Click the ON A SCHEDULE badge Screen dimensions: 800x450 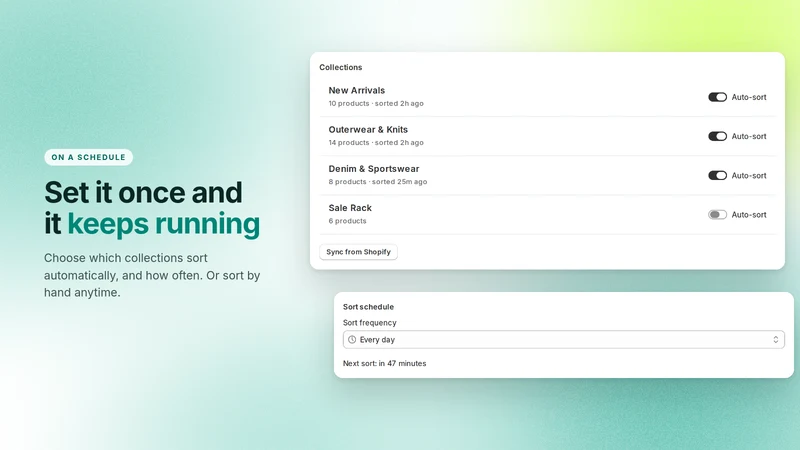click(x=88, y=157)
